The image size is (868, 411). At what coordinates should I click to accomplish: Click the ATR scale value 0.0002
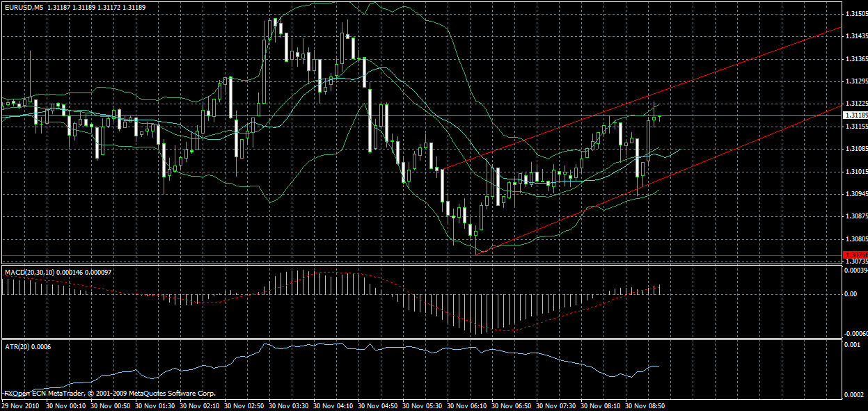(854, 395)
